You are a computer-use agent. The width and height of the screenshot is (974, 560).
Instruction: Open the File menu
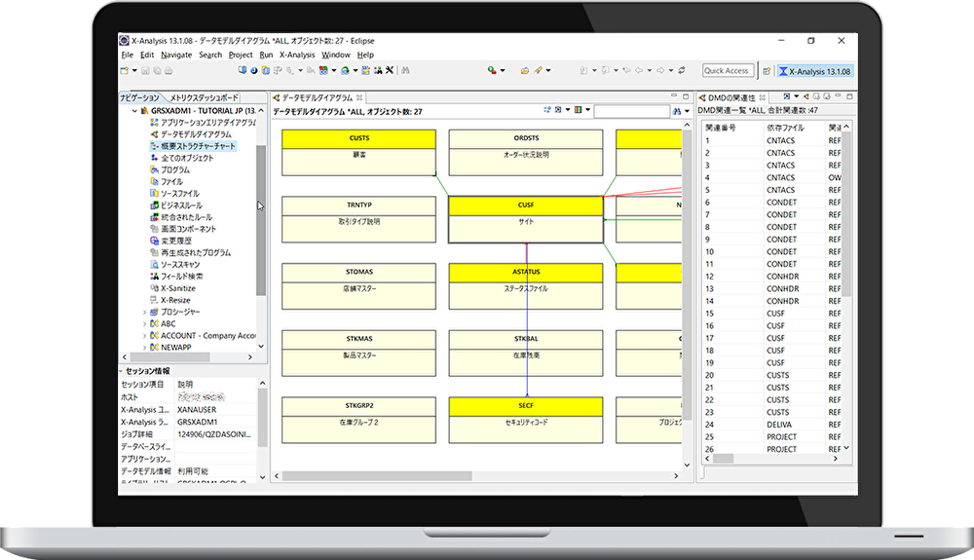coord(127,55)
